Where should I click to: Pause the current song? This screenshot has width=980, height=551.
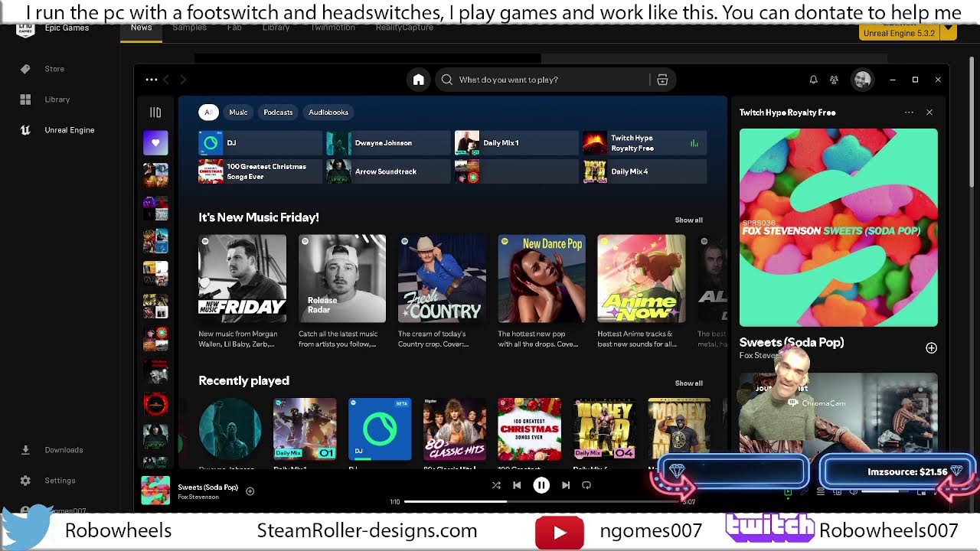tap(541, 485)
